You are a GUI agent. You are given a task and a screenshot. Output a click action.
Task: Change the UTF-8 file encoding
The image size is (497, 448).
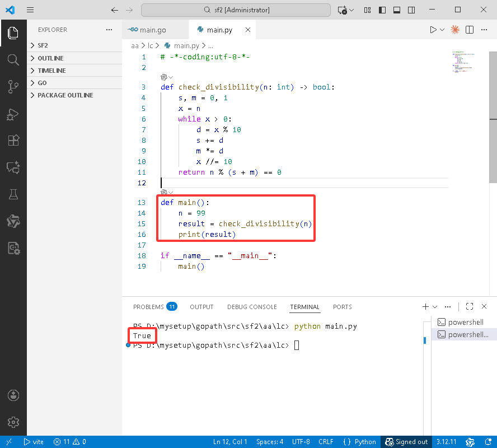(301, 442)
